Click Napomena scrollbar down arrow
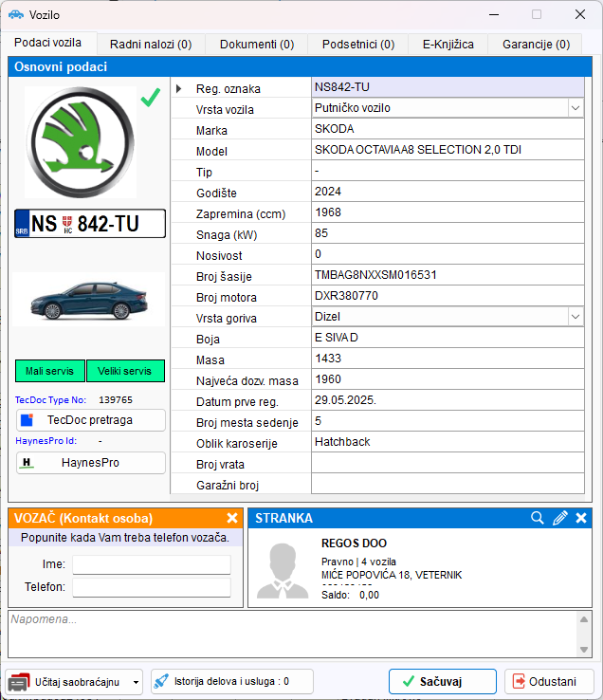This screenshot has width=603, height=700. [x=584, y=650]
